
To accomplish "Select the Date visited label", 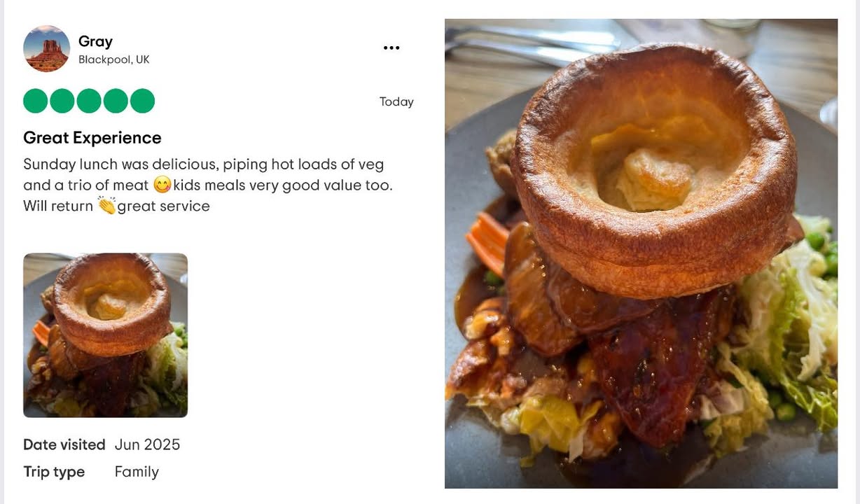I will tap(64, 444).
